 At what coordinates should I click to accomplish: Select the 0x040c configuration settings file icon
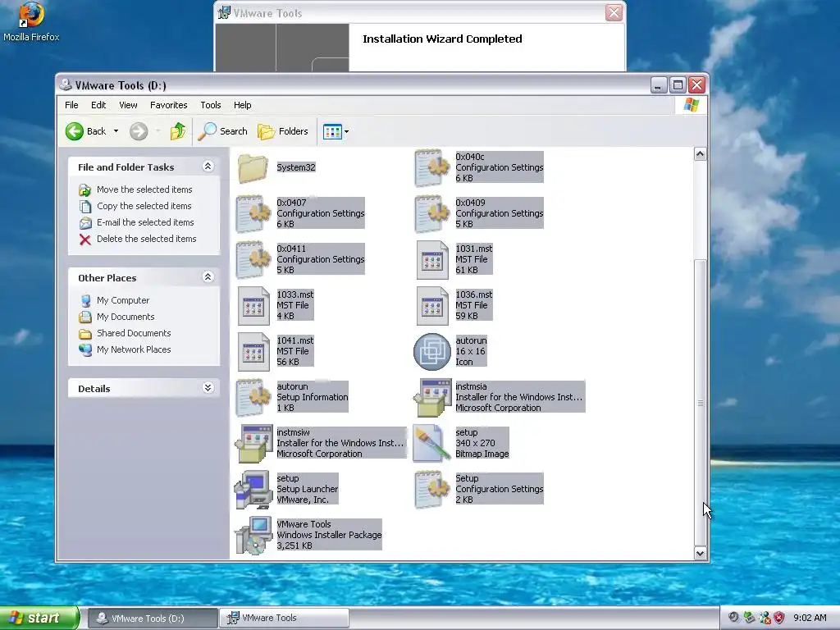(431, 168)
